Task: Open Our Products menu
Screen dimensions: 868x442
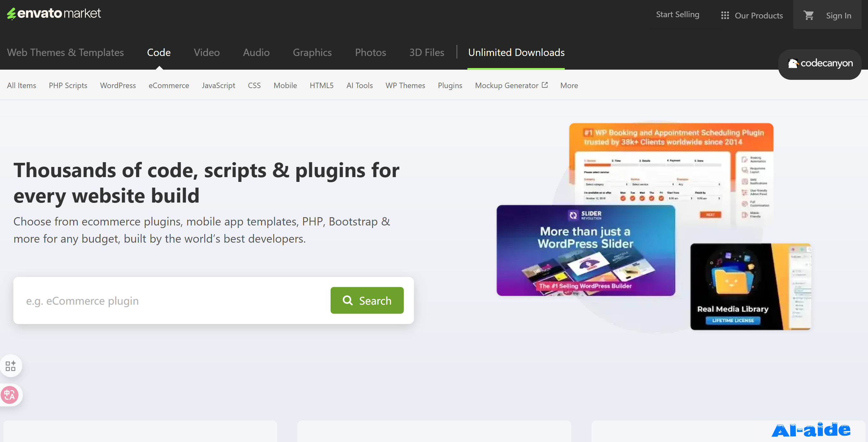Action: click(752, 16)
